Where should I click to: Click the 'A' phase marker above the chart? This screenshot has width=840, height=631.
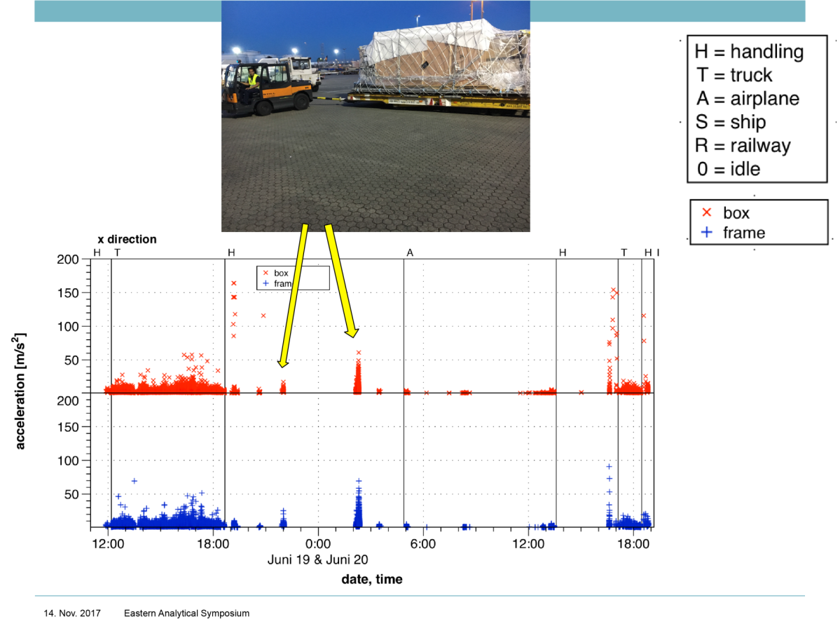pos(410,252)
